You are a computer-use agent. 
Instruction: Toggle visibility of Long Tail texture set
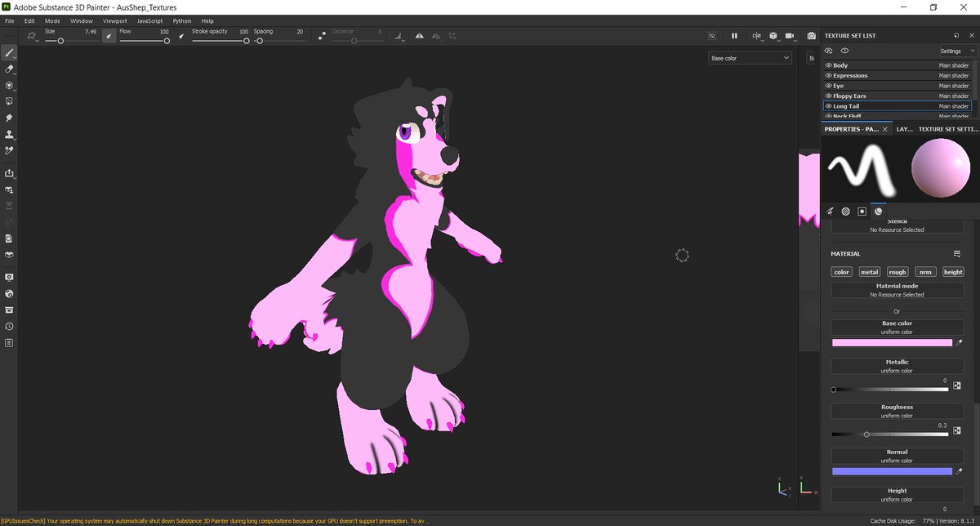[x=828, y=106]
